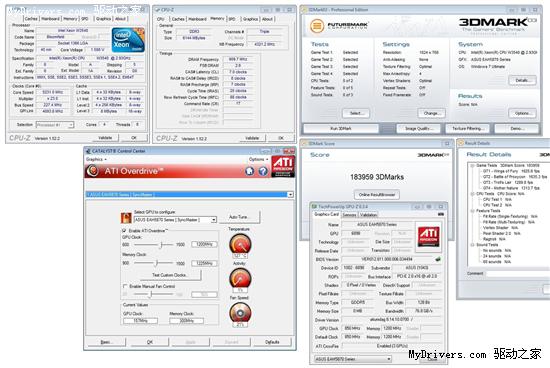550x368 pixels.
Task: Click the Basic button in Catalyst Control Center
Action: click(106, 342)
